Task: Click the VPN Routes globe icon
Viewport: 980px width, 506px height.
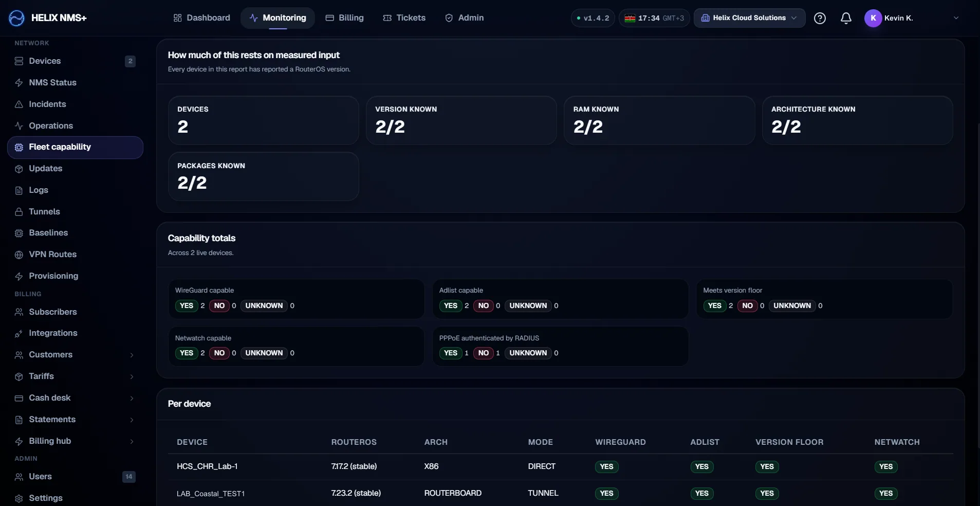Action: [x=19, y=255]
